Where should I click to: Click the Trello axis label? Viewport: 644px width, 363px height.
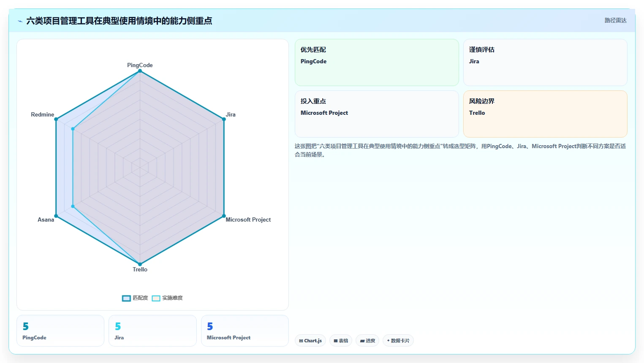click(x=140, y=269)
